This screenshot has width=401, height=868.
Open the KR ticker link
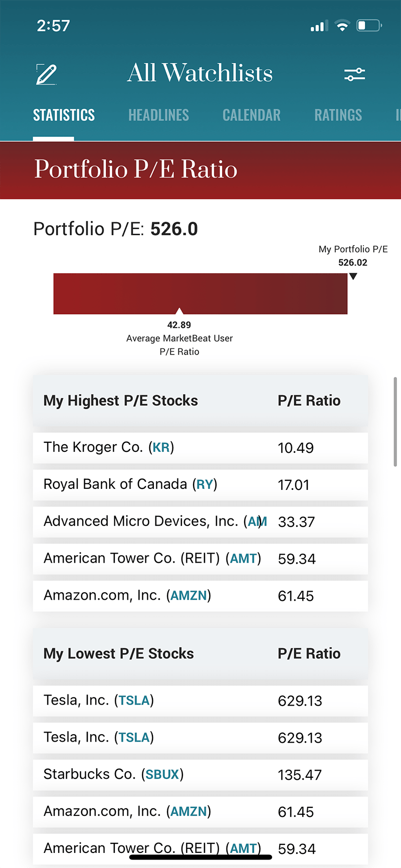(161, 447)
